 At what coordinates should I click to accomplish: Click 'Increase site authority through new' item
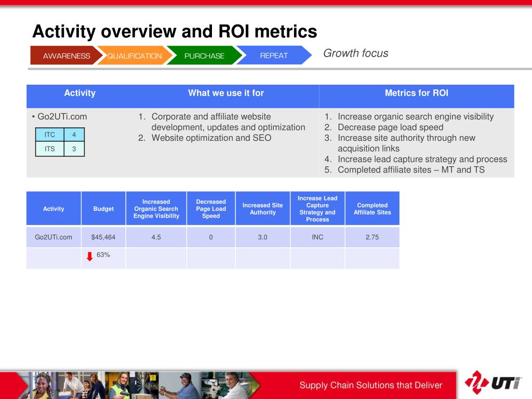(406, 138)
